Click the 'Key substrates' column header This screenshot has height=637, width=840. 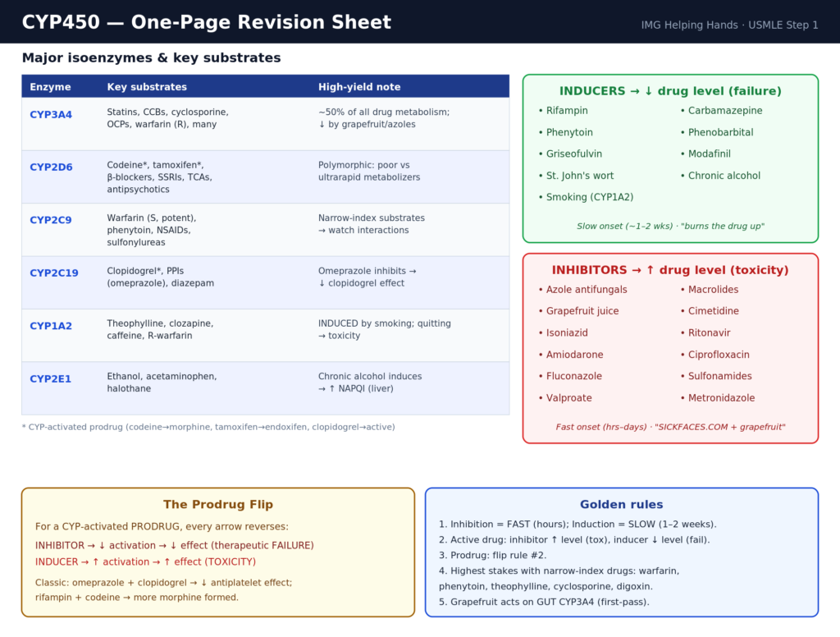coord(147,87)
